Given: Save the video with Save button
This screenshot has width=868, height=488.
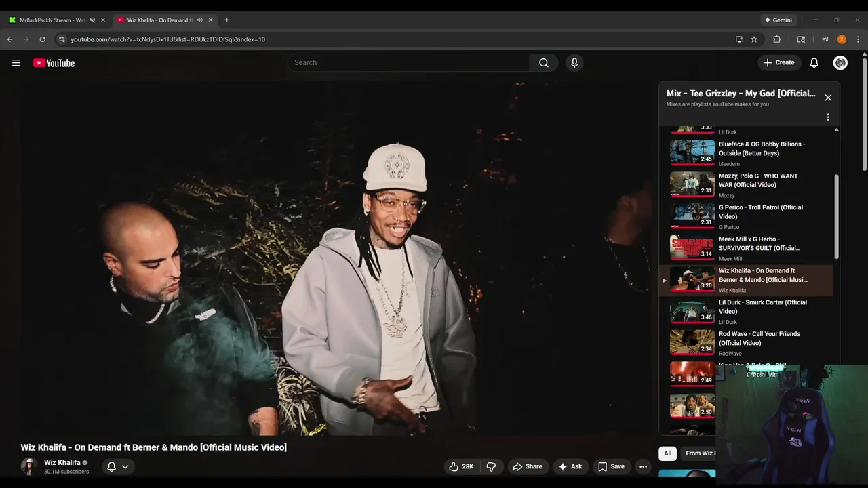Looking at the screenshot, I should (x=611, y=466).
